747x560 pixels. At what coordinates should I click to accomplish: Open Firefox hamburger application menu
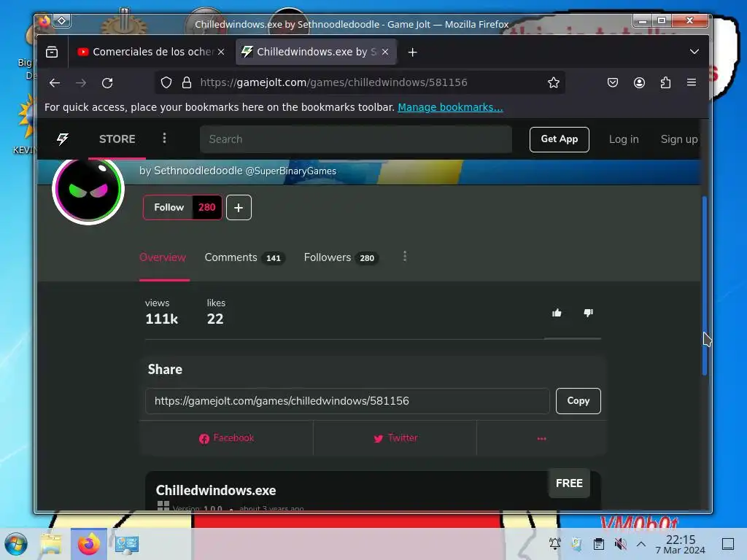pos(692,82)
